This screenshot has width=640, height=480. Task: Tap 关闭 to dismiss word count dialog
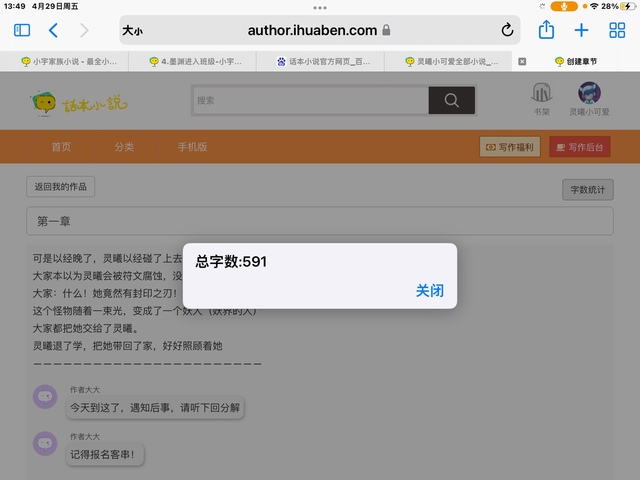(429, 291)
